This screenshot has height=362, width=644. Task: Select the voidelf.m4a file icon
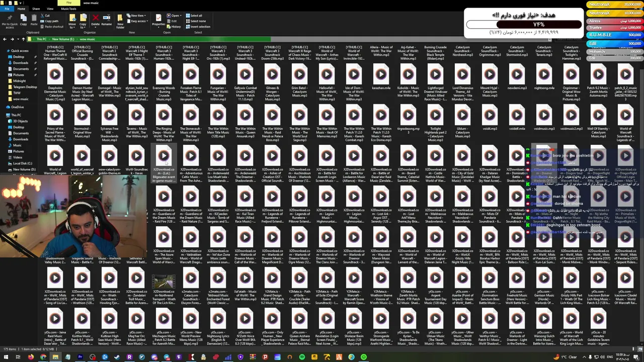(517, 116)
